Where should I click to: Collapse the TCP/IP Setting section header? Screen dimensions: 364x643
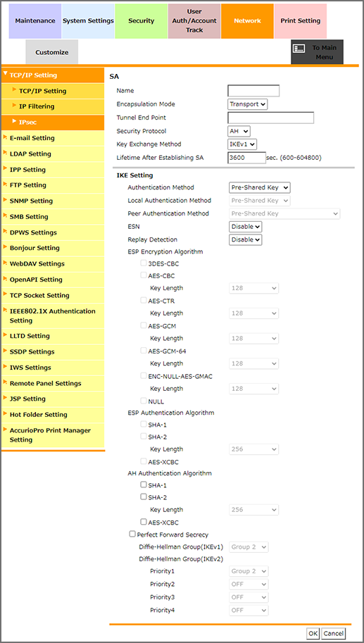click(53, 75)
